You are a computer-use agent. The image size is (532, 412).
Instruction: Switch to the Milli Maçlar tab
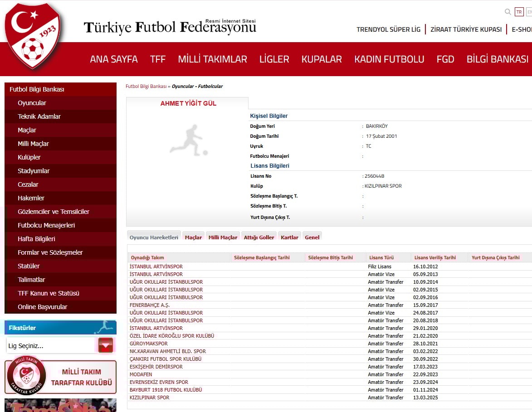pyautogui.click(x=223, y=237)
